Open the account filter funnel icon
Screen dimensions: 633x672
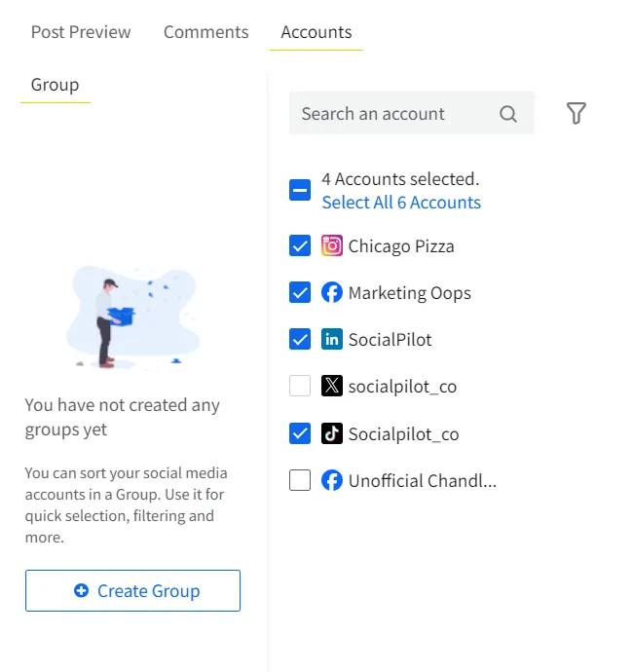576,113
